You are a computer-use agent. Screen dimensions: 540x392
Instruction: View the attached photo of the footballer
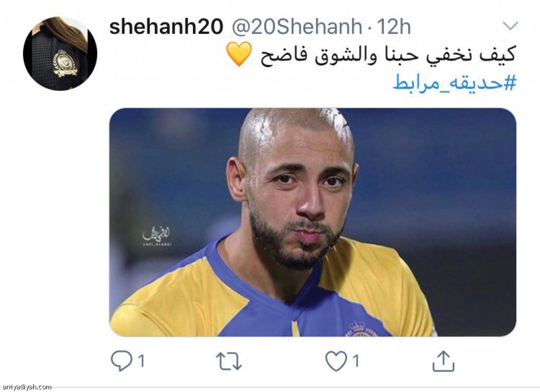point(313,222)
